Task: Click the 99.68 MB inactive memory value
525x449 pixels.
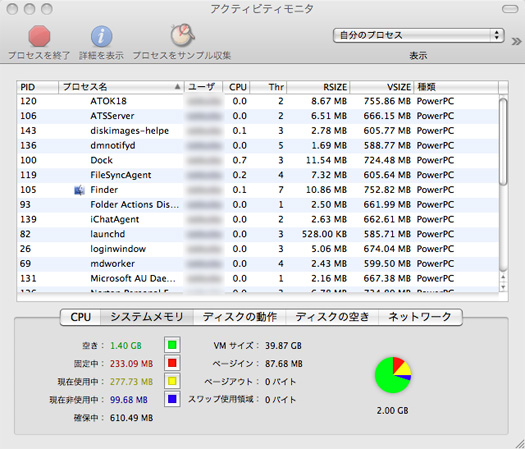Action: (129, 400)
